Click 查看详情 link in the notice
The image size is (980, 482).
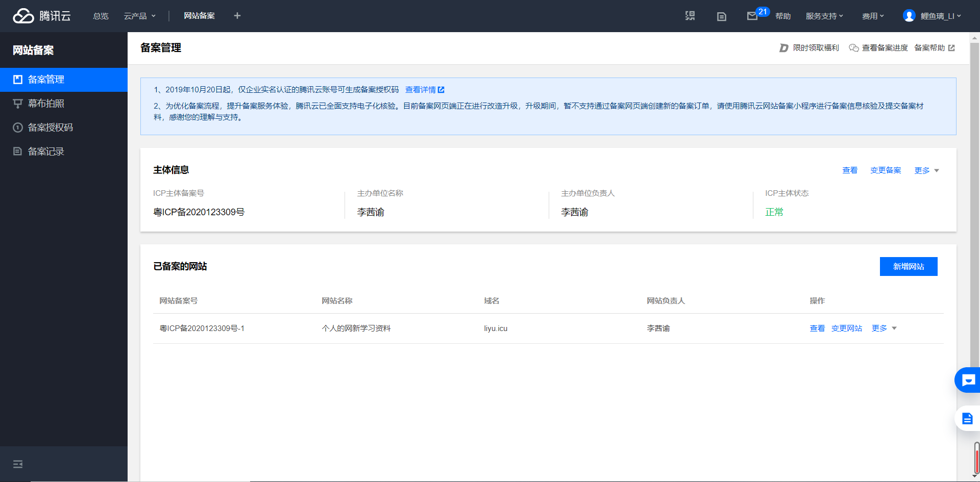coord(421,90)
